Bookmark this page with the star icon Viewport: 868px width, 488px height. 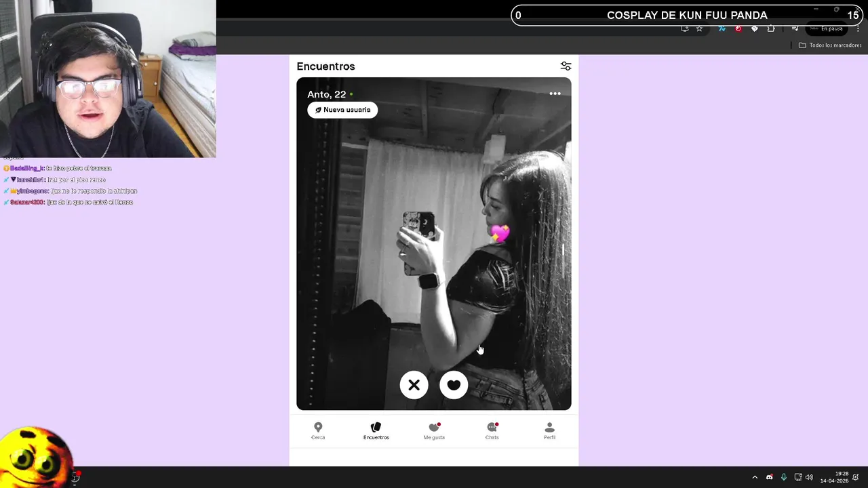pyautogui.click(x=699, y=28)
